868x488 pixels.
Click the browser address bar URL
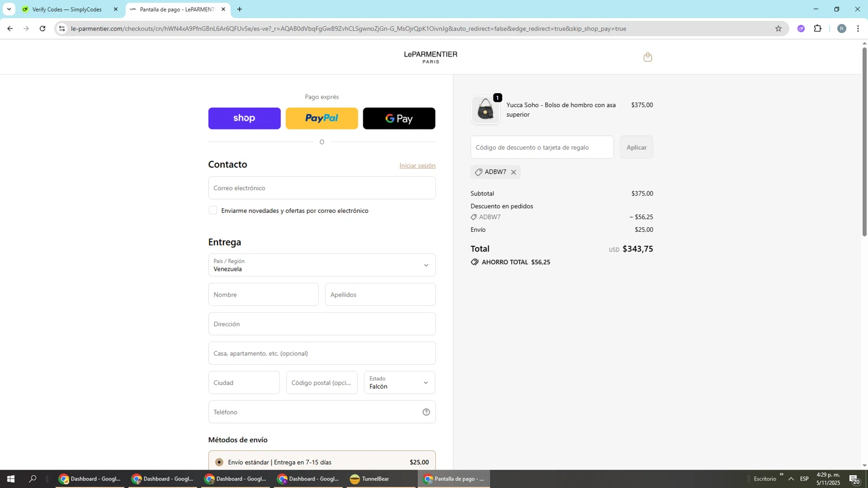pos(348,28)
